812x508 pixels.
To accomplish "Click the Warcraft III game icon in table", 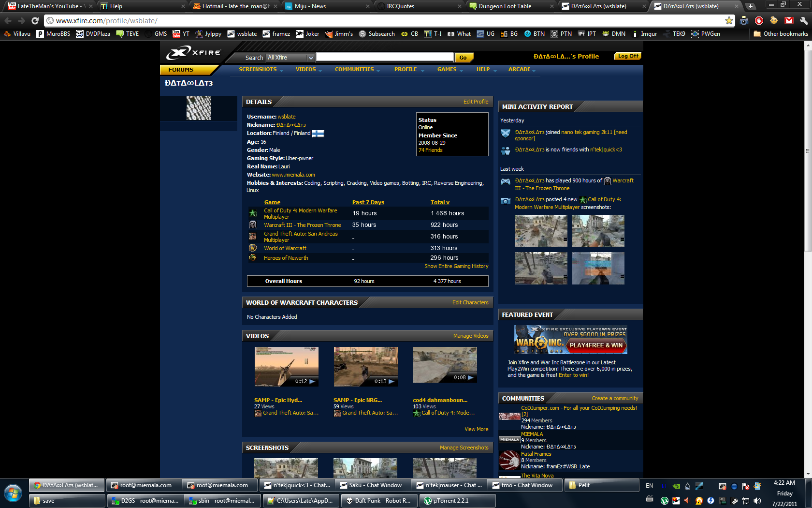I will tap(253, 224).
